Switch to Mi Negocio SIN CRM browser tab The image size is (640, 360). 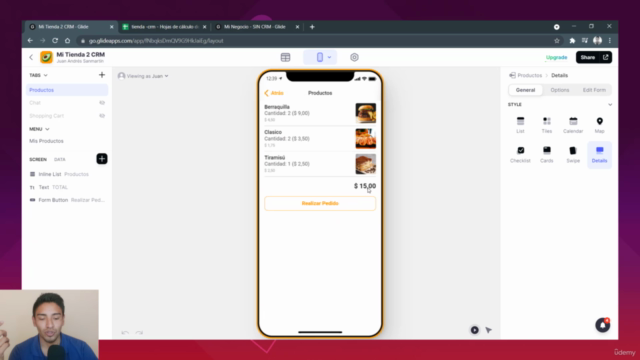[x=257, y=27]
